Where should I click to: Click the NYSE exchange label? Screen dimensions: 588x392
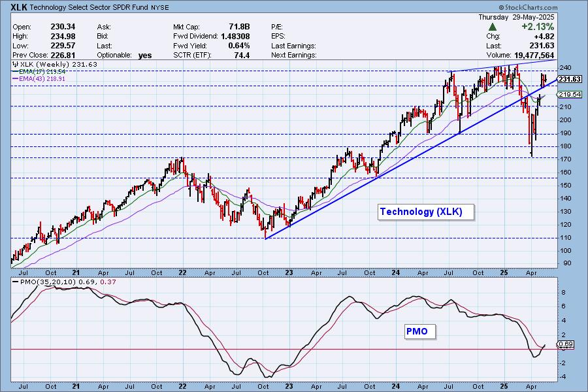click(160, 7)
